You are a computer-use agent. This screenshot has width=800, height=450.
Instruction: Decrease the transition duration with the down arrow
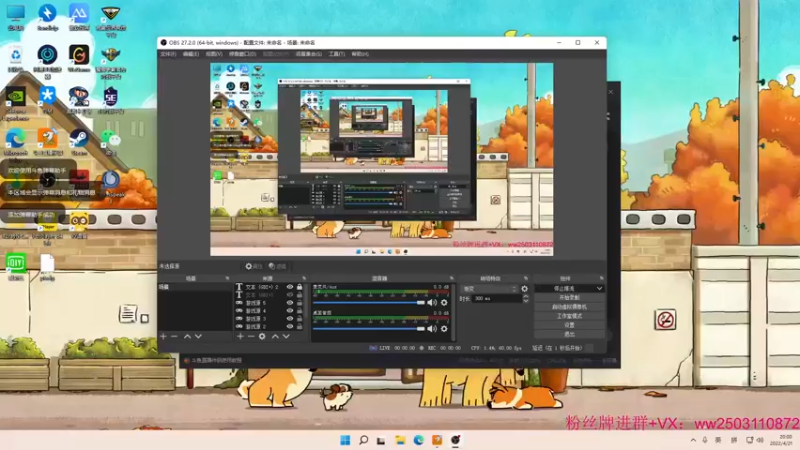pyautogui.click(x=526, y=301)
